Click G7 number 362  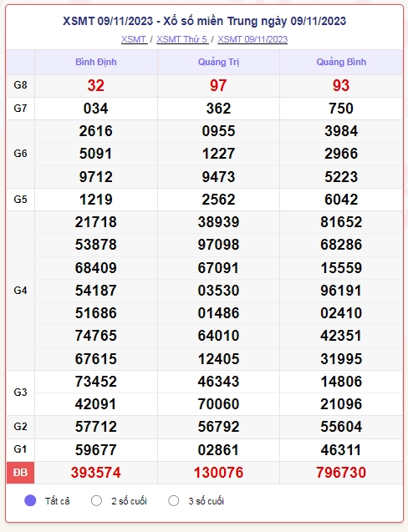point(218,109)
